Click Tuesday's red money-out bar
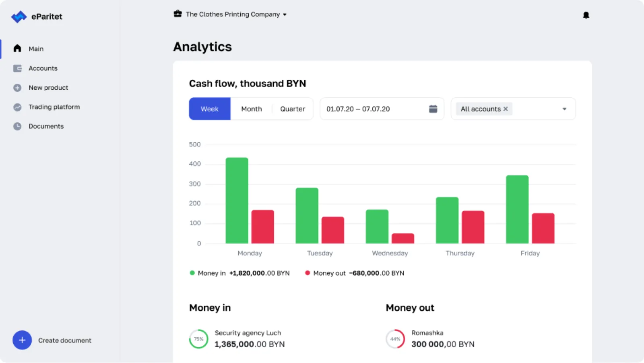Image resolution: width=644 pixels, height=363 pixels. (333, 230)
